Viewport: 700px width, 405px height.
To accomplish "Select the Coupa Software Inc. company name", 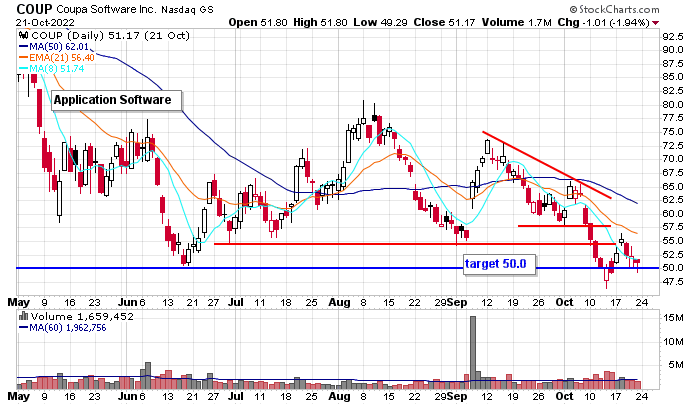I will click(x=106, y=9).
